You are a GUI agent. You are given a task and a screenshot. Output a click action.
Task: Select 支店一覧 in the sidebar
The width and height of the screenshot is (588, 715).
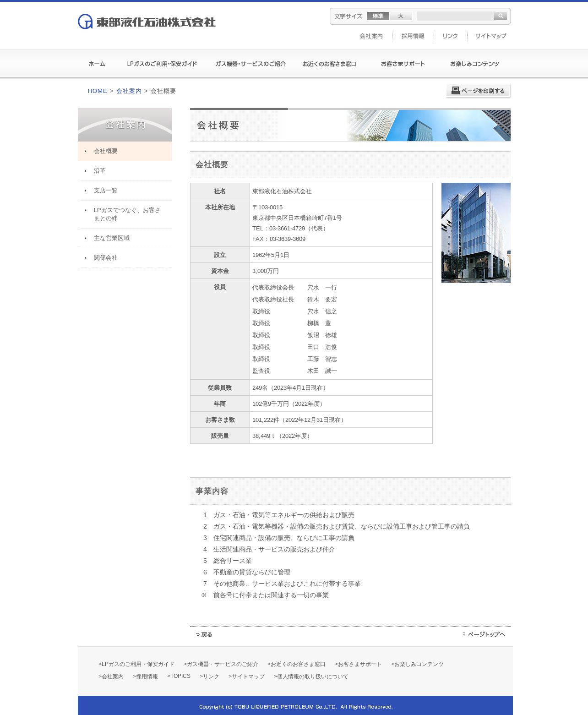(125, 191)
